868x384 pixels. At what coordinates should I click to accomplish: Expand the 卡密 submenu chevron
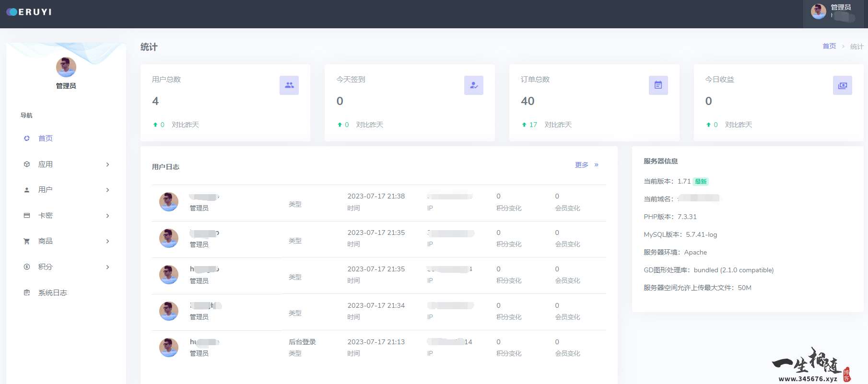click(107, 216)
